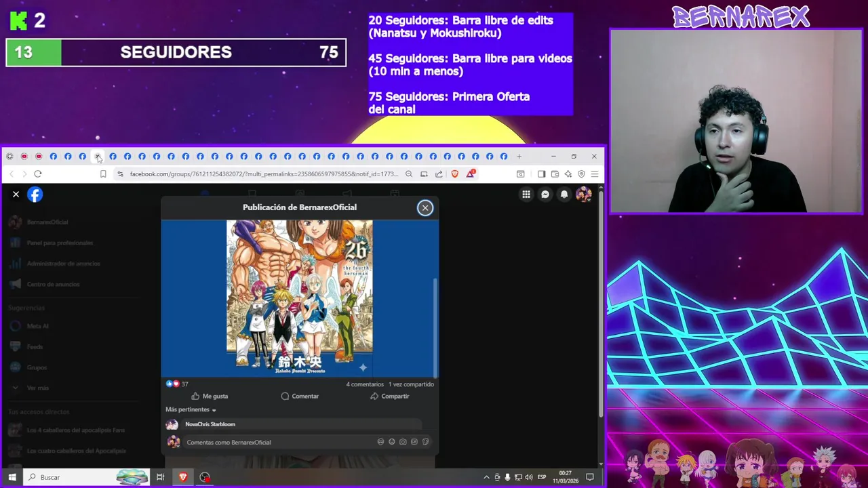
Task: Click the ESP language indicator
Action: coord(542,477)
